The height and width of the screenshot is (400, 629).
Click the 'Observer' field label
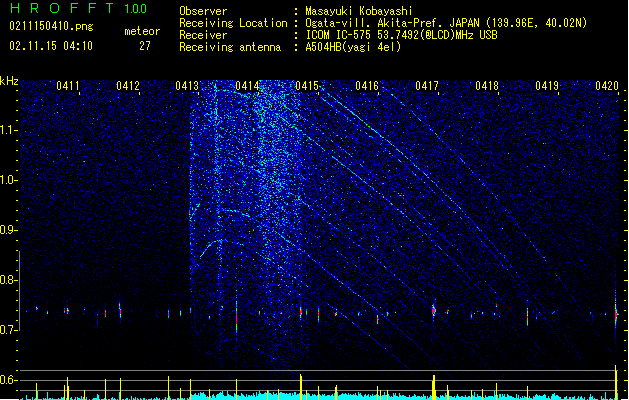pos(203,11)
